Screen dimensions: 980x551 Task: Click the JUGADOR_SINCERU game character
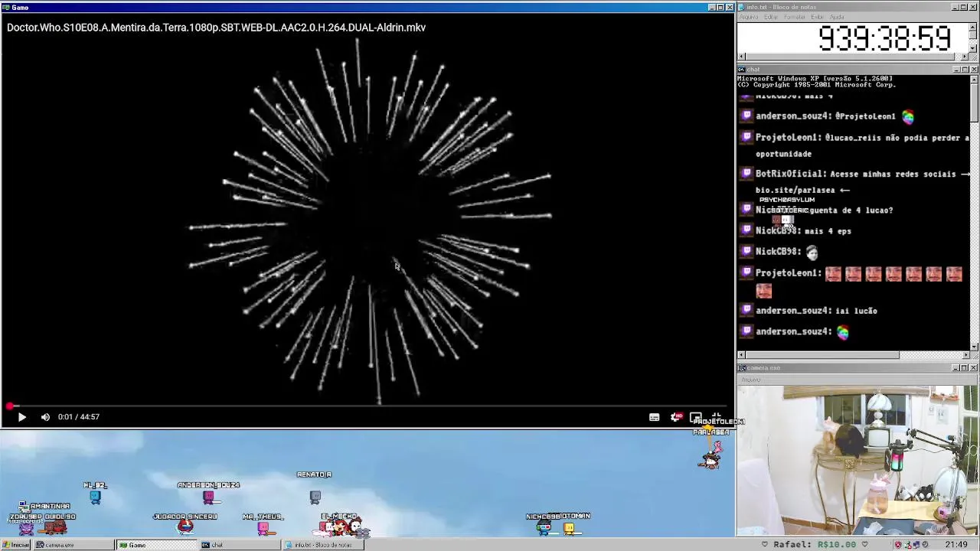click(x=185, y=527)
